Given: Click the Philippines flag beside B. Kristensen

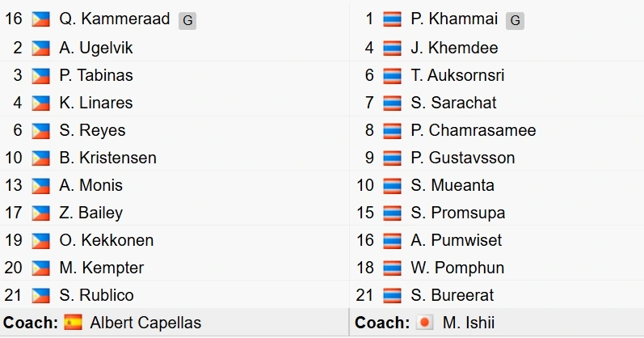Looking at the screenshot, I should 40,158.
